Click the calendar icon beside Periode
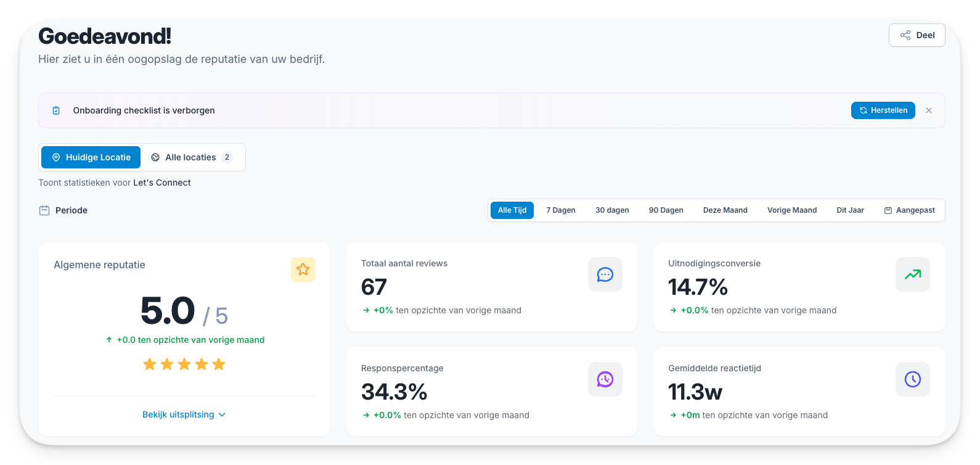Screen dimensions: 980x465 coord(44,210)
